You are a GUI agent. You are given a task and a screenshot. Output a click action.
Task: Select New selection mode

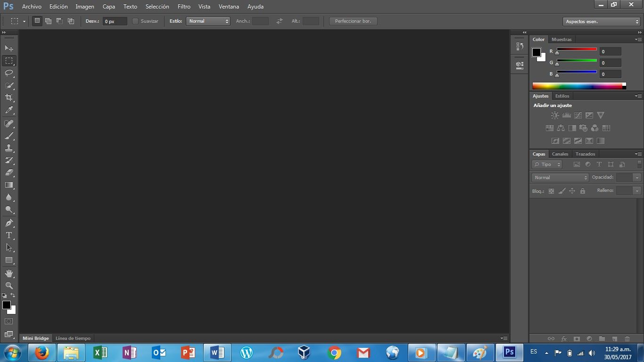tap(37, 21)
